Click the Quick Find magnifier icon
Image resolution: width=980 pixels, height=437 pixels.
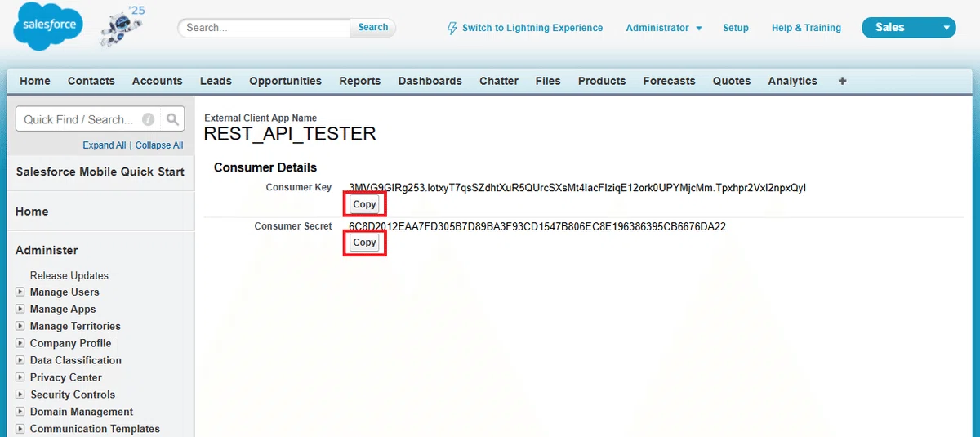[172, 119]
